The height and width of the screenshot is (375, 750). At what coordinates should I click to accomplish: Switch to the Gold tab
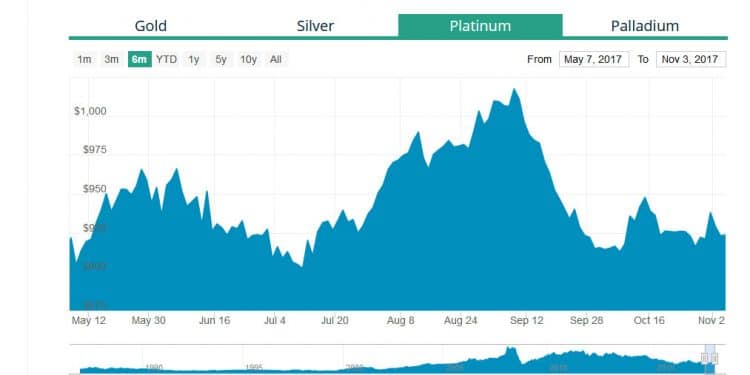[x=151, y=26]
